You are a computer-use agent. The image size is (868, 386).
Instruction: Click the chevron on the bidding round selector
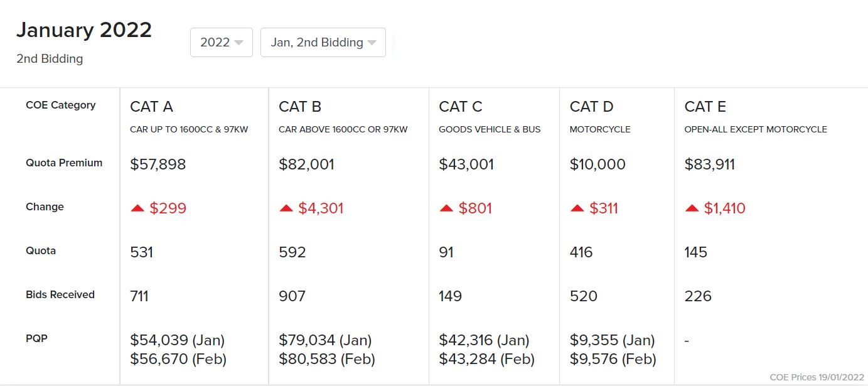tap(373, 42)
